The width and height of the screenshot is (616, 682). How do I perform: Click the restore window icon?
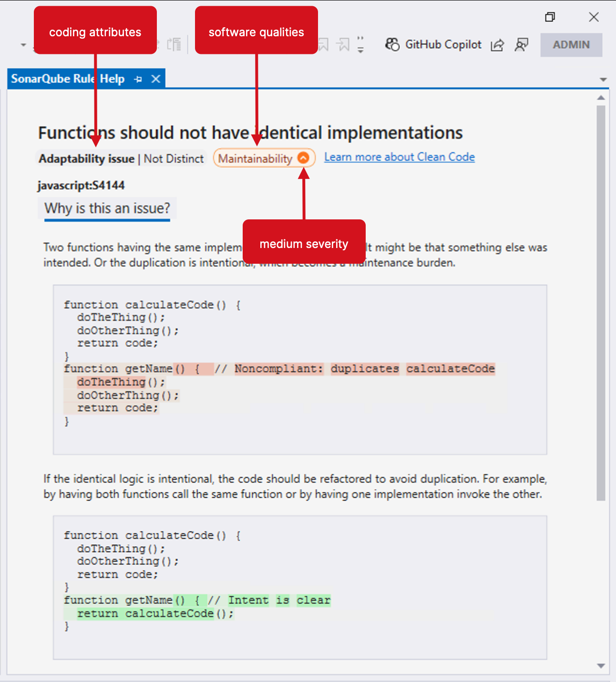coord(550,17)
